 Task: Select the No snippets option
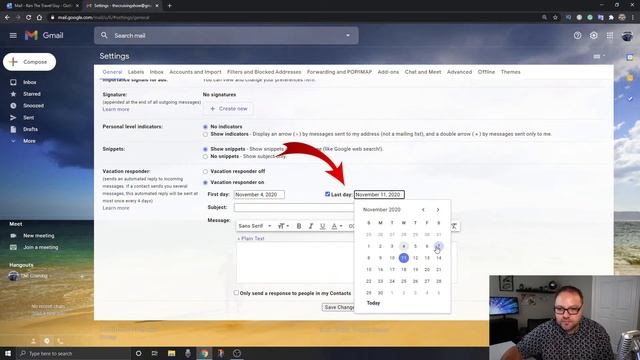tap(205, 157)
